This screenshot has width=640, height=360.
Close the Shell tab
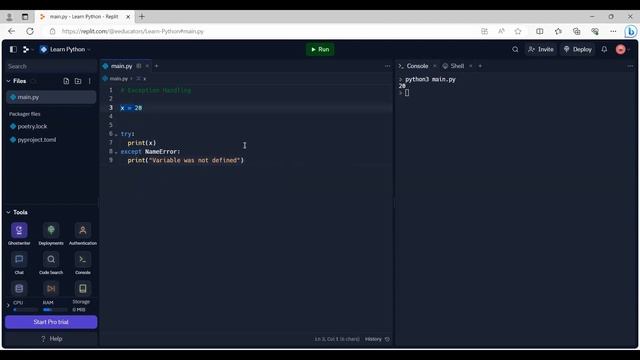(x=471, y=66)
